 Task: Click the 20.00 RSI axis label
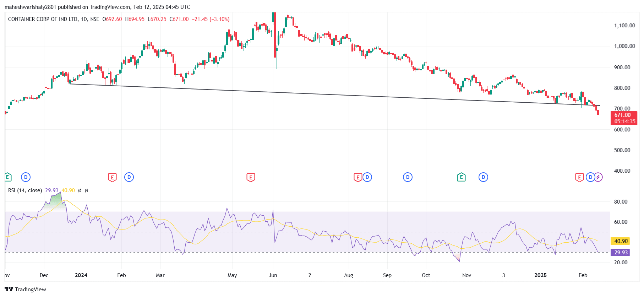tap(621, 263)
